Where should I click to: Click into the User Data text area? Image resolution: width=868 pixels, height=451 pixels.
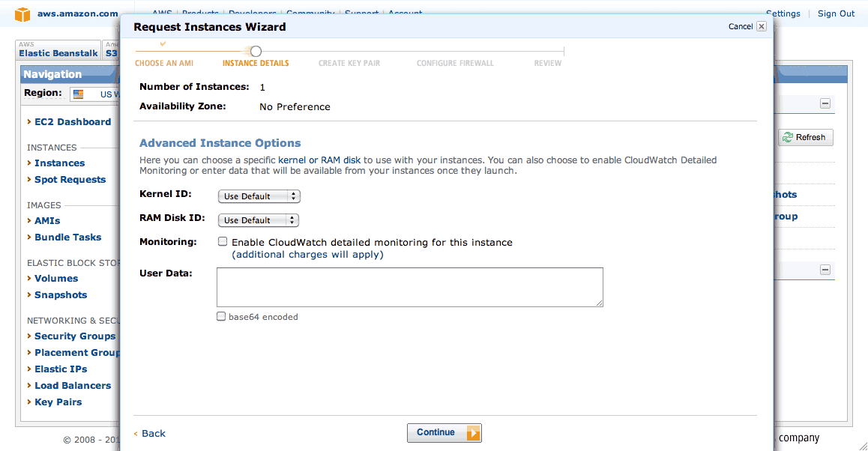click(x=410, y=287)
